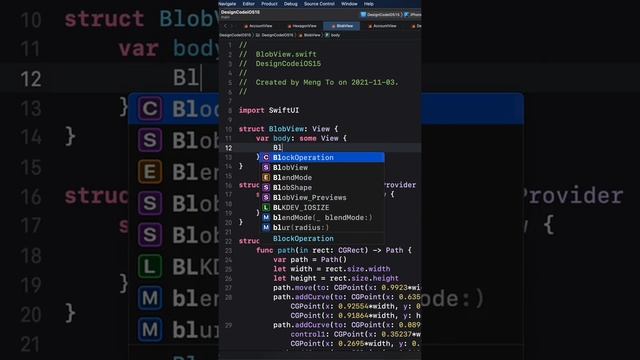
Task: Click the struct BlobView: View line
Action: 288,129
